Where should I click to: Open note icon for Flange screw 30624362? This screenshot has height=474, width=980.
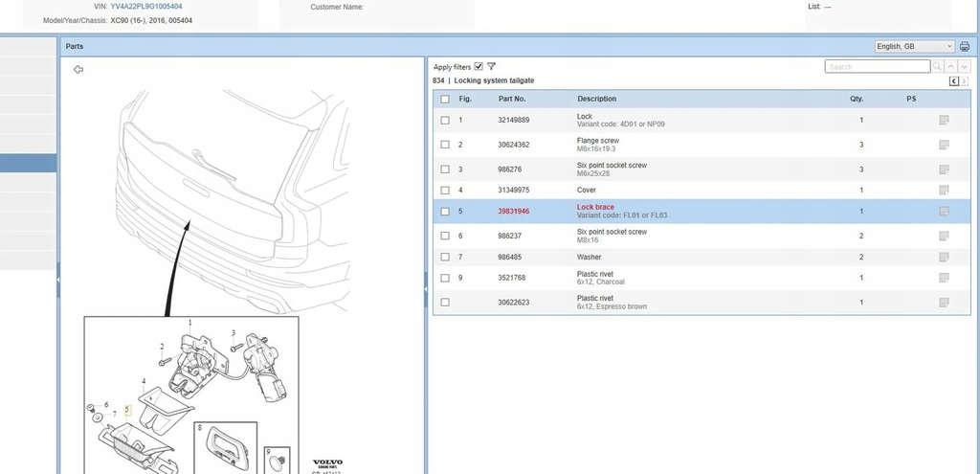tap(944, 145)
